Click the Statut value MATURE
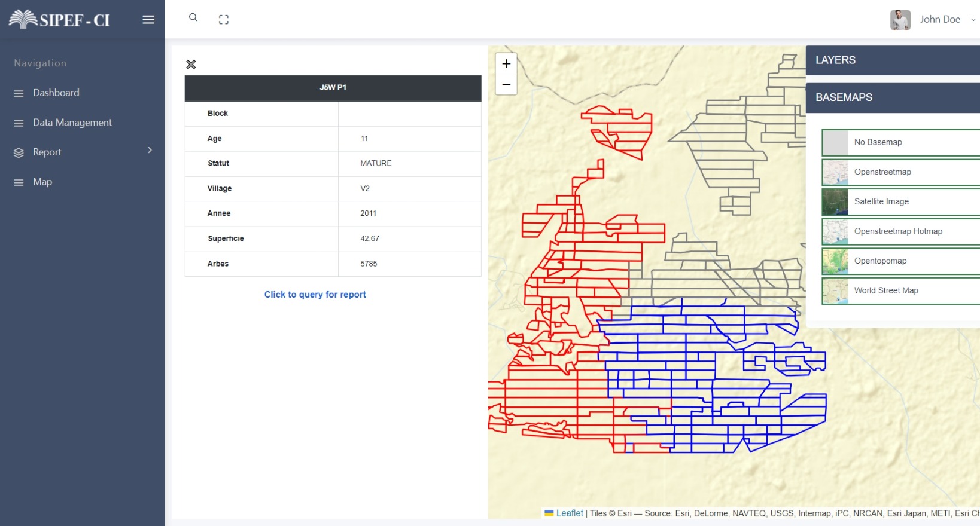The image size is (980, 526). pos(376,163)
